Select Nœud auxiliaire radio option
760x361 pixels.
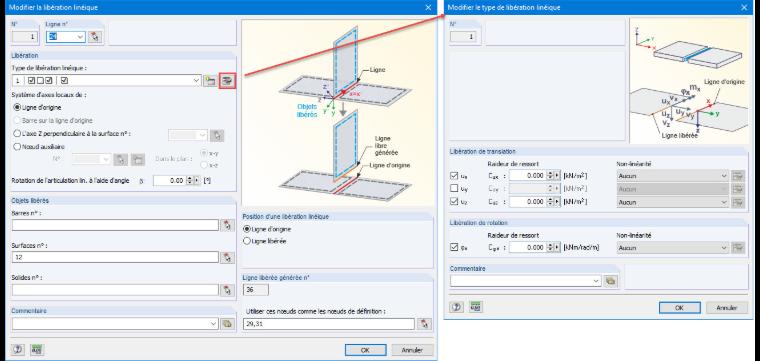(17, 146)
